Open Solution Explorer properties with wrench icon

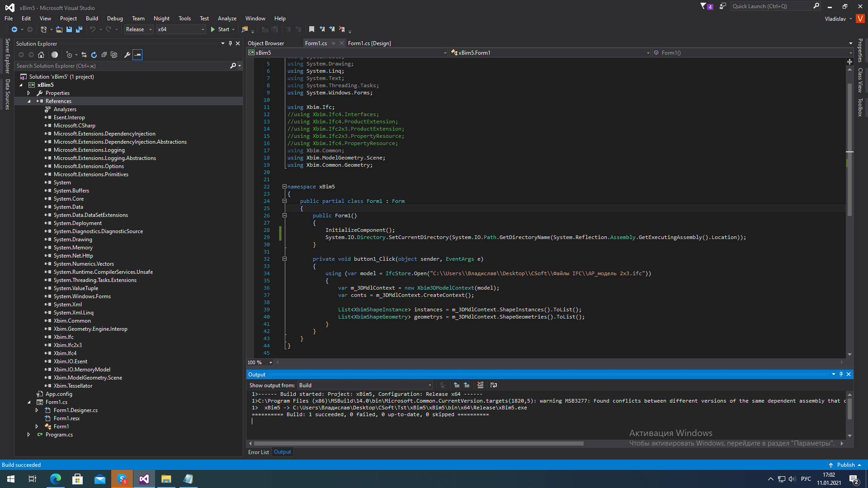tap(127, 55)
